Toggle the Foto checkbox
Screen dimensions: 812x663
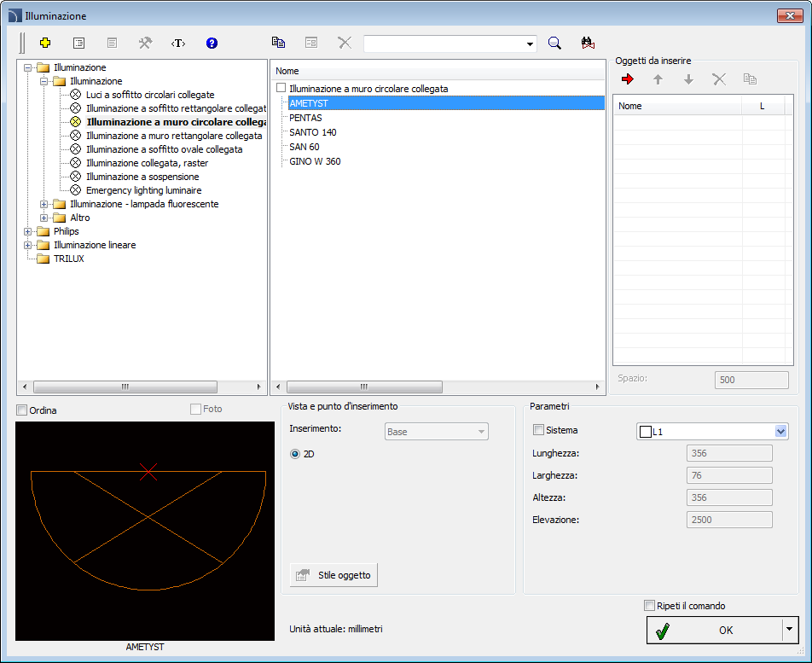coord(196,410)
